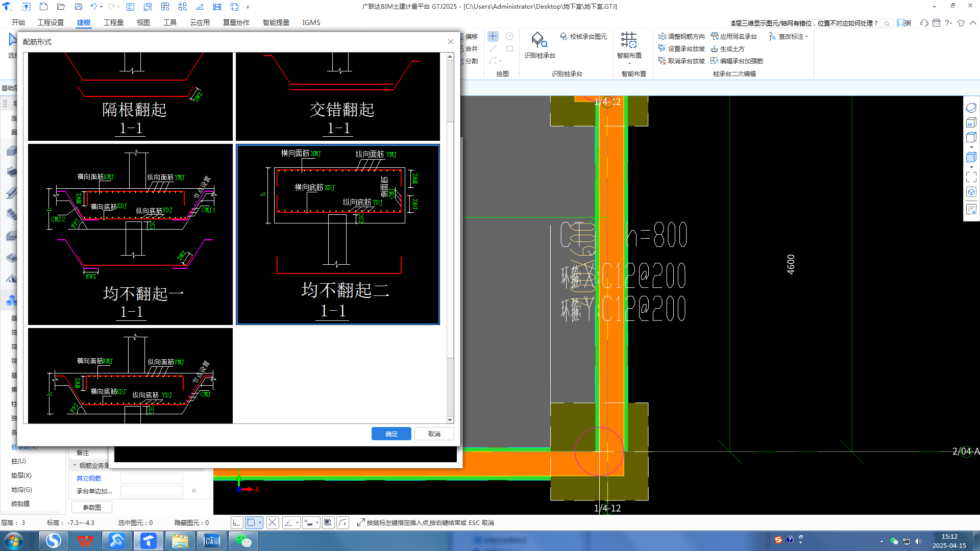Image resolution: width=980 pixels, height=551 pixels.
Task: Click 设置承台放坡 command
Action: click(681, 48)
